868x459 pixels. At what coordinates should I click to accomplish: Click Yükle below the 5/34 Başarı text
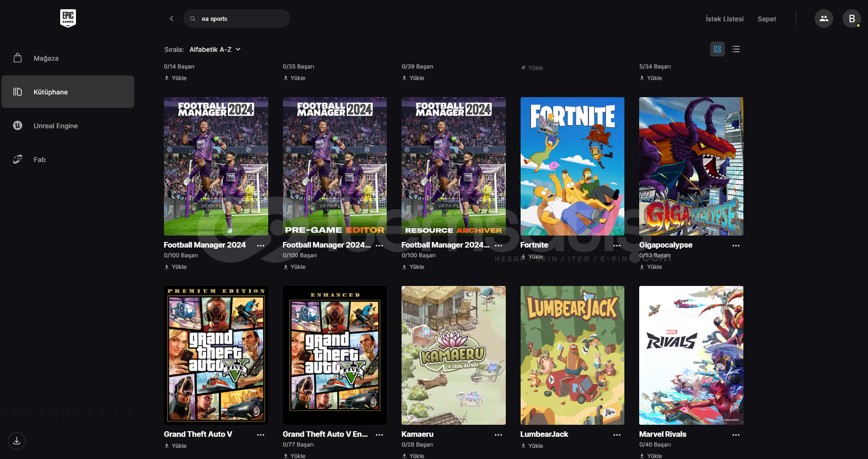[651, 78]
